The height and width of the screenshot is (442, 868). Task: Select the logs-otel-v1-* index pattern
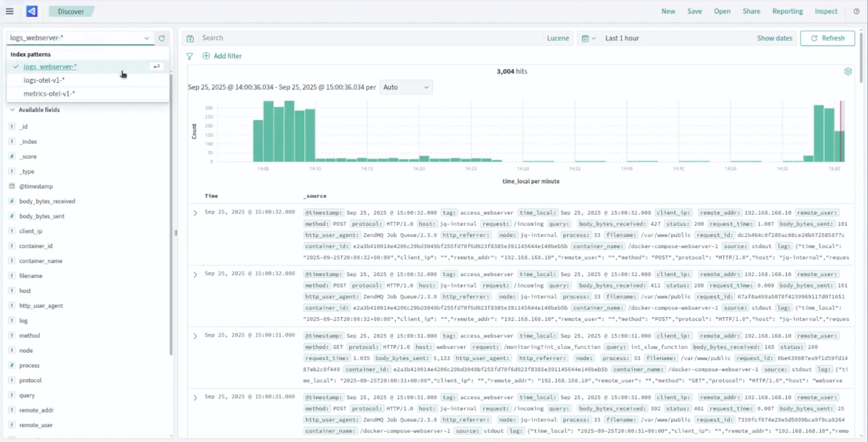(44, 80)
